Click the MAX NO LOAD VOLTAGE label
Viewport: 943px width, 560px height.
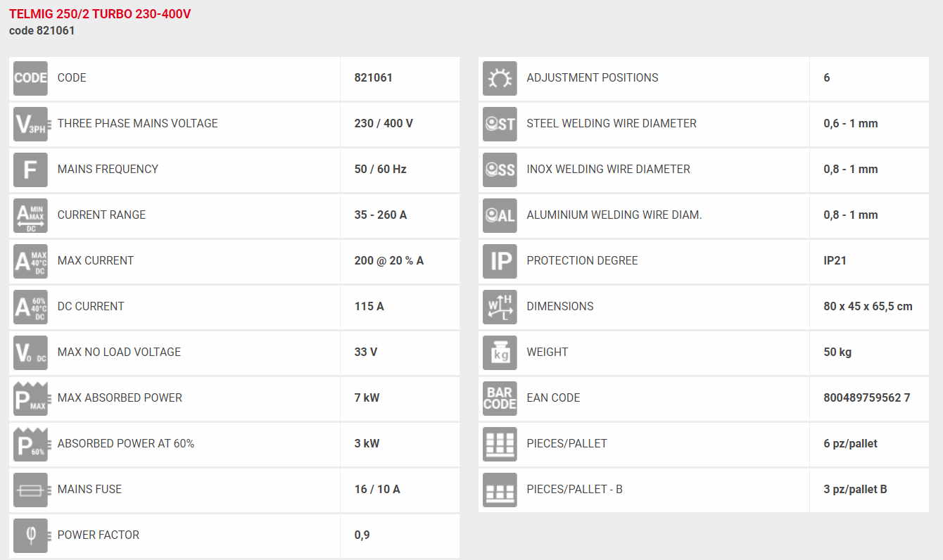click(119, 352)
